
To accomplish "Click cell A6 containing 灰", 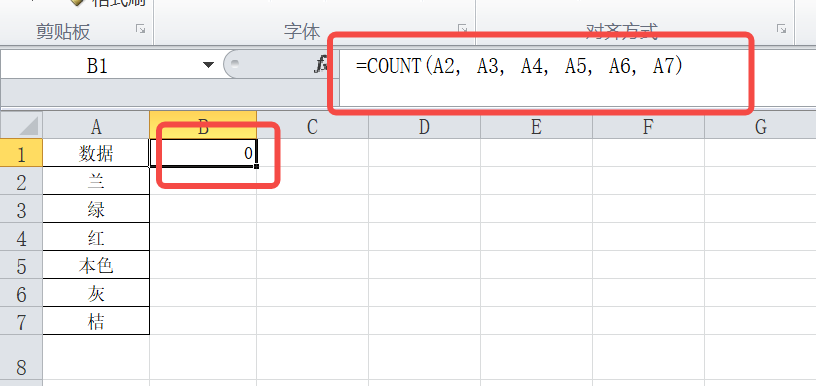I will pyautogui.click(x=96, y=293).
